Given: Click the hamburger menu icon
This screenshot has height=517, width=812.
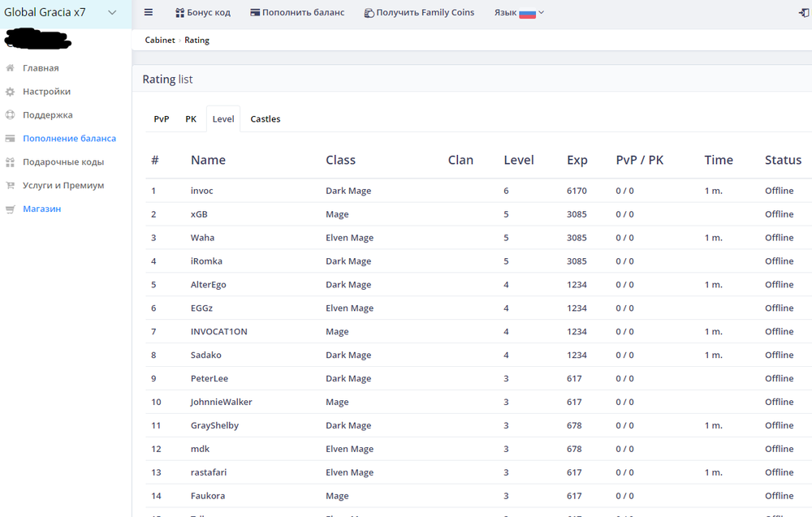Looking at the screenshot, I should 149,13.
